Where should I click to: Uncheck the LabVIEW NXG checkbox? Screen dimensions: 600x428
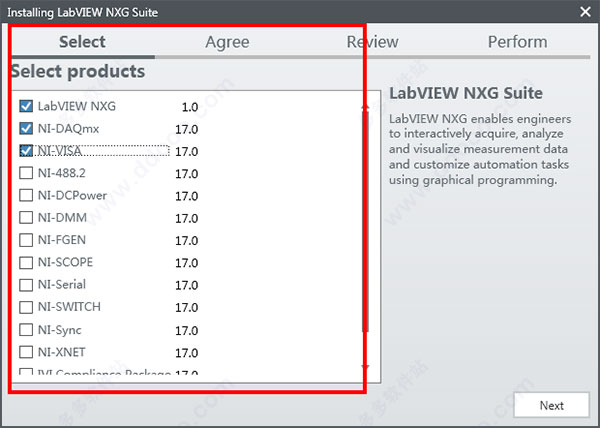click(x=26, y=106)
